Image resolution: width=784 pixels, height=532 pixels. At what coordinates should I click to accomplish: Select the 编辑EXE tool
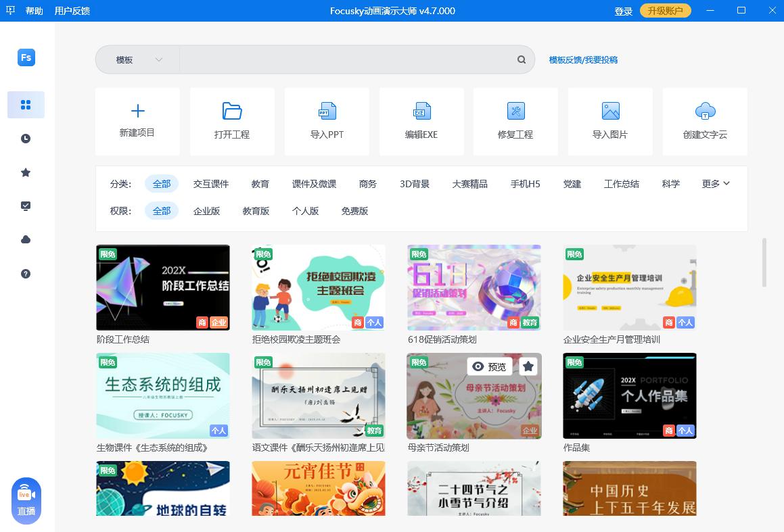click(421, 122)
